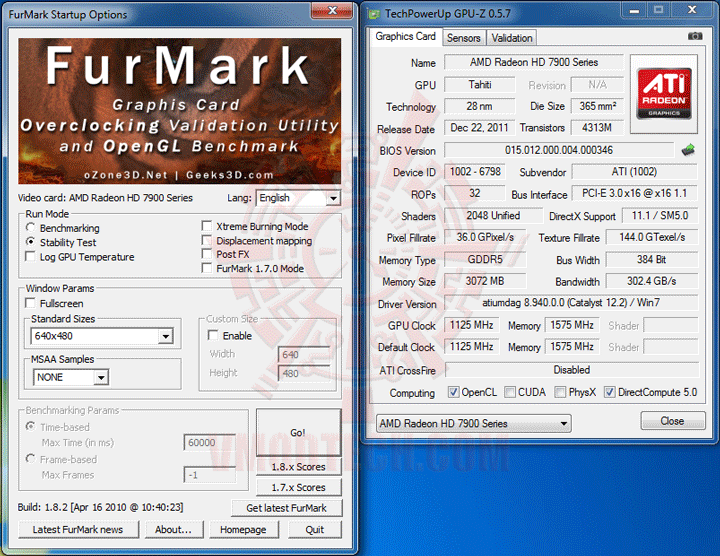The image size is (720, 556).
Task: Click the BIOS save chip icon
Action: tap(688, 150)
